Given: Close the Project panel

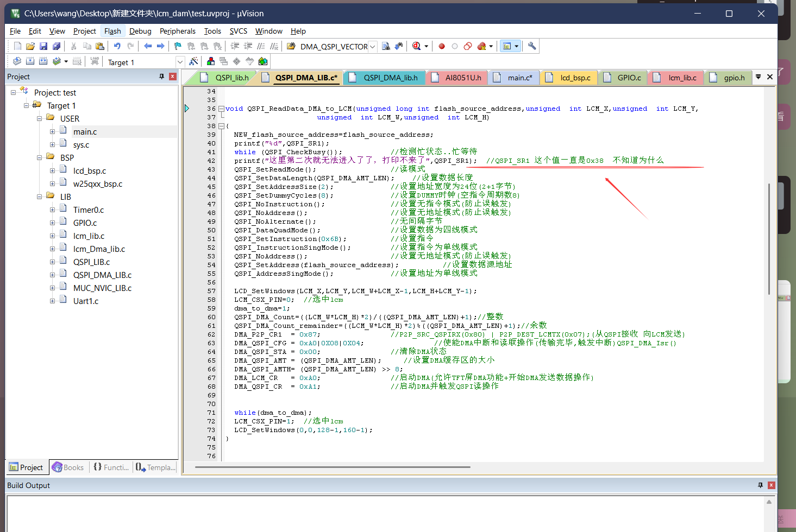Looking at the screenshot, I should [173, 77].
